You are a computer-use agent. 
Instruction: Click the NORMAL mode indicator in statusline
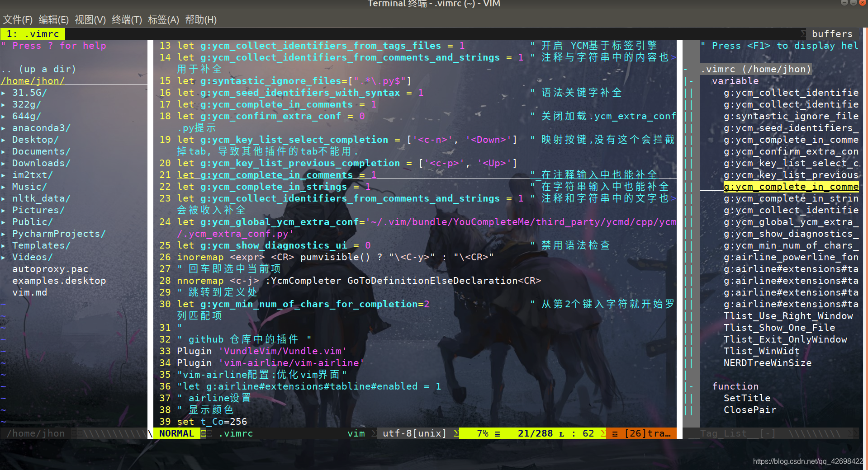tap(177, 433)
